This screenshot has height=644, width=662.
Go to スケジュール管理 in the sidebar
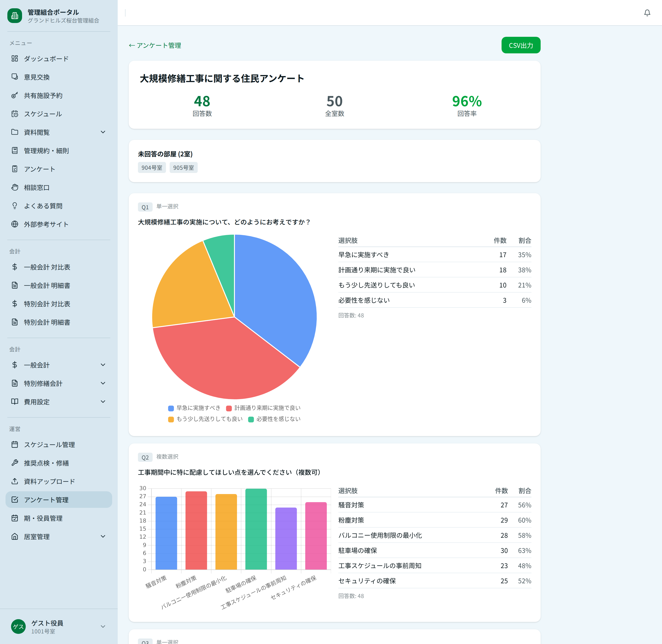click(49, 444)
